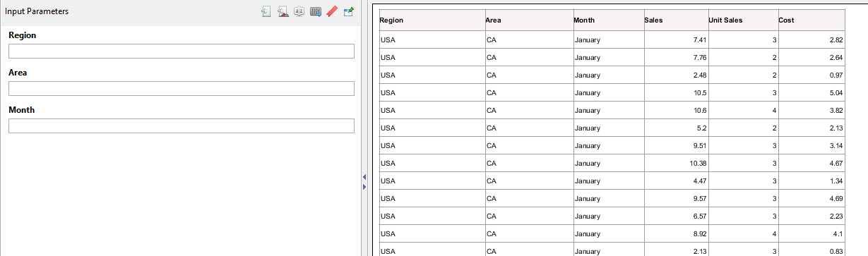Click the sliders-with-blue-arrow icon
Screen dimensions: 868x256
point(316,12)
